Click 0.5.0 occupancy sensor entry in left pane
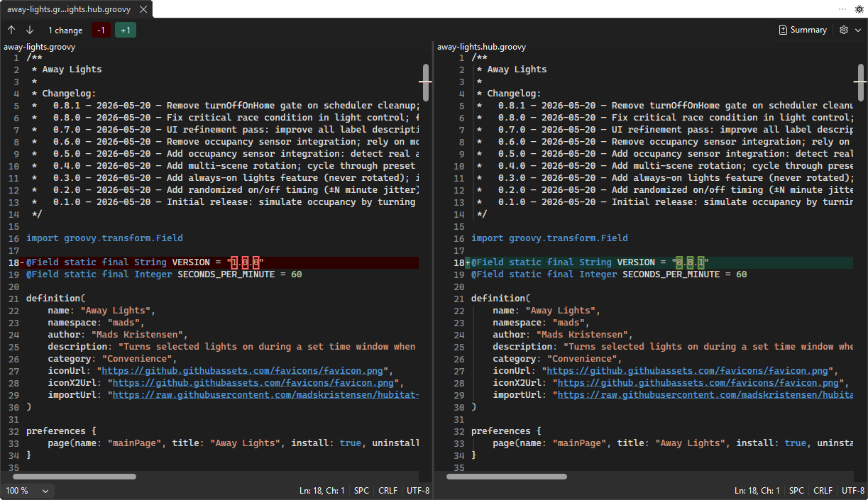 (225, 154)
